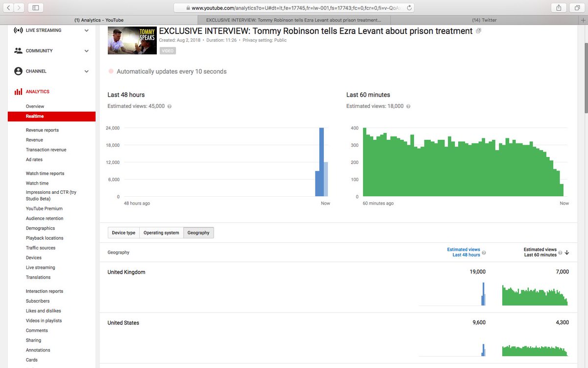Open Likes and dislikes report

(44, 311)
